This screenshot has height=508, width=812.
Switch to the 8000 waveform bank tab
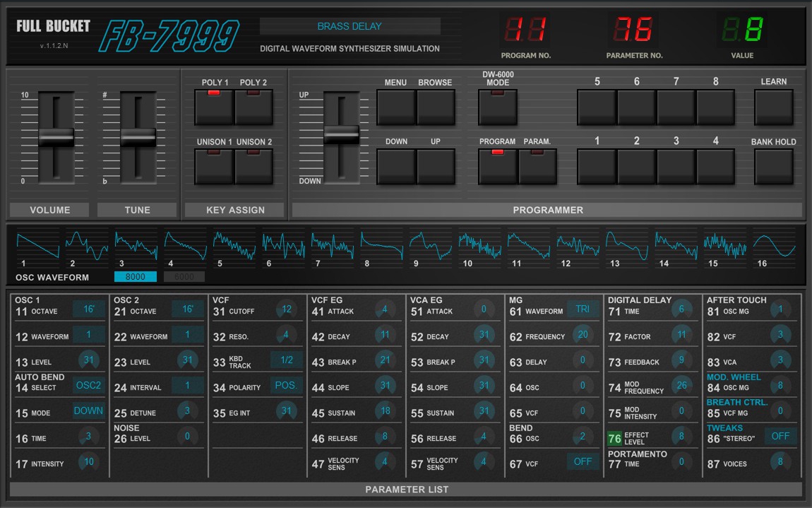tap(135, 277)
